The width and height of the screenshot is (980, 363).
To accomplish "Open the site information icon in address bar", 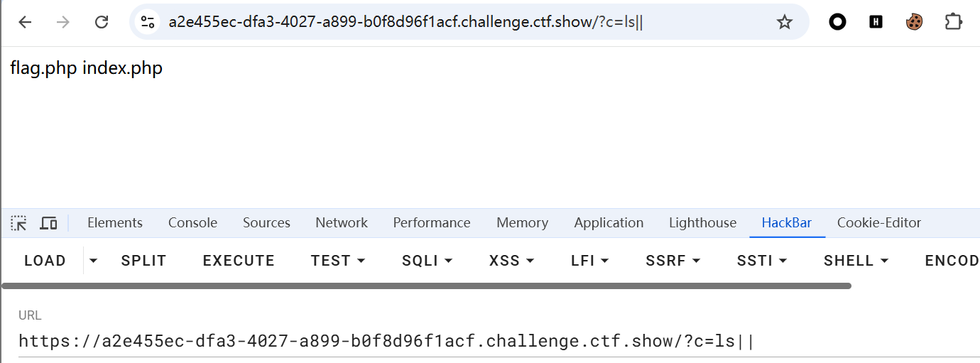I will point(148,22).
